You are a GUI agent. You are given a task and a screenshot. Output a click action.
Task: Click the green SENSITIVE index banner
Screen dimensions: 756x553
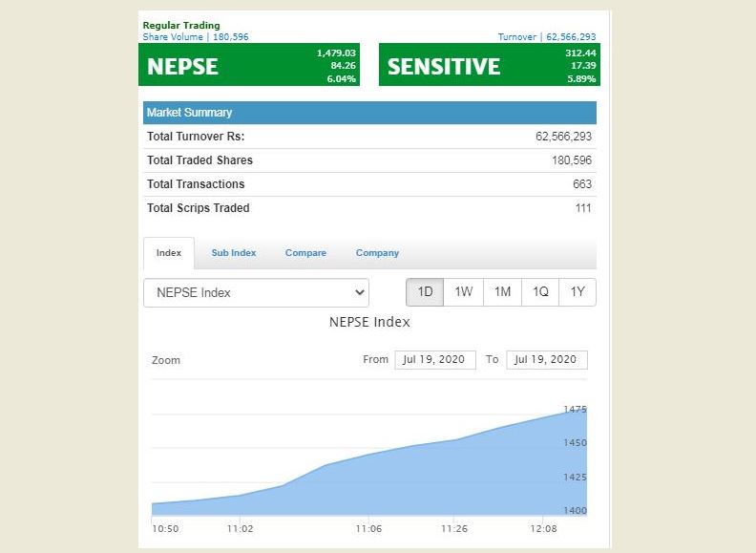pyautogui.click(x=487, y=65)
